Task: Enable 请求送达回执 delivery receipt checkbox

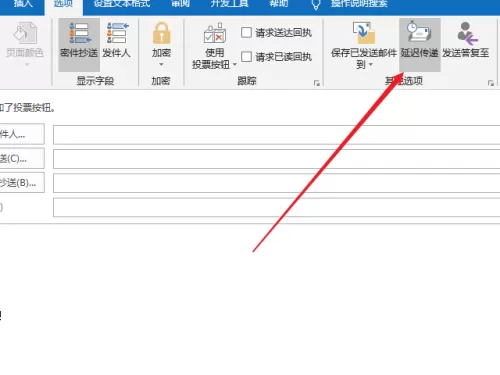Action: click(246, 32)
